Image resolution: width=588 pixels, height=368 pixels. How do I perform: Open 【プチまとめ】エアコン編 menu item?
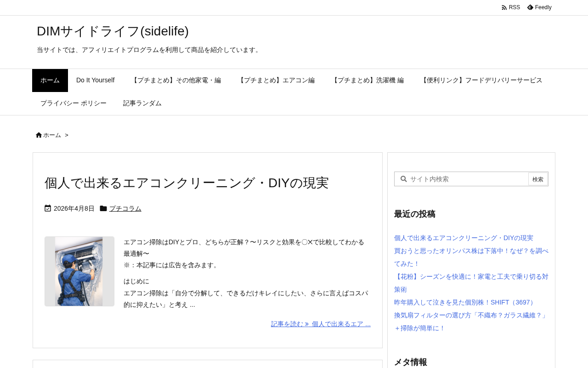pos(276,80)
